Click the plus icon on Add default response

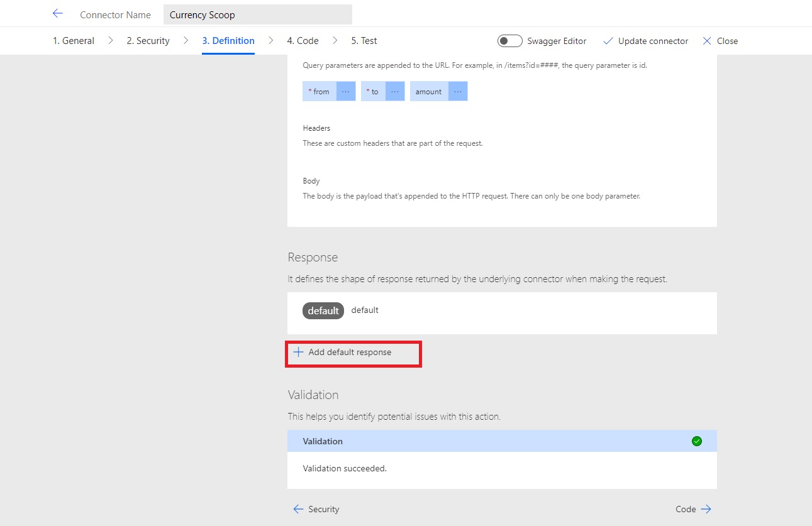point(298,353)
